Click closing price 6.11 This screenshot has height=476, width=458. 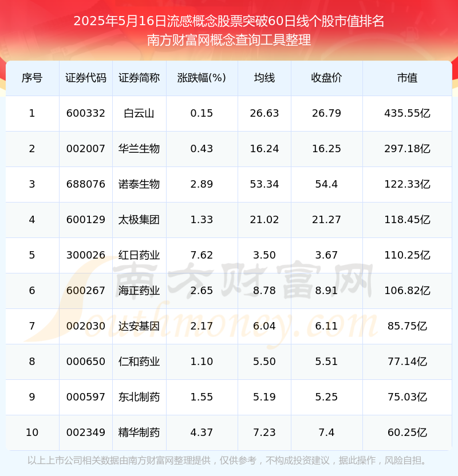tap(326, 326)
